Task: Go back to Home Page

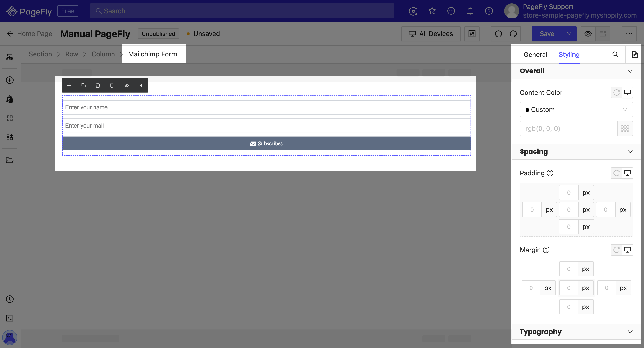Action: pyautogui.click(x=30, y=34)
